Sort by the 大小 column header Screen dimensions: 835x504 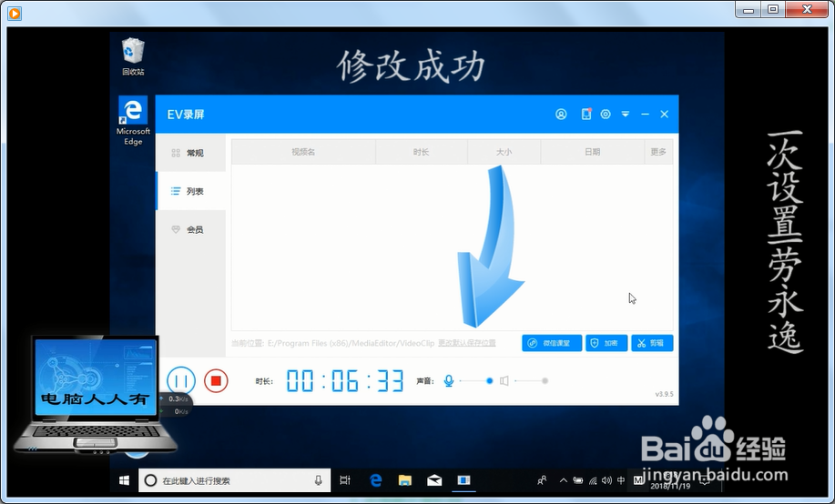(504, 152)
